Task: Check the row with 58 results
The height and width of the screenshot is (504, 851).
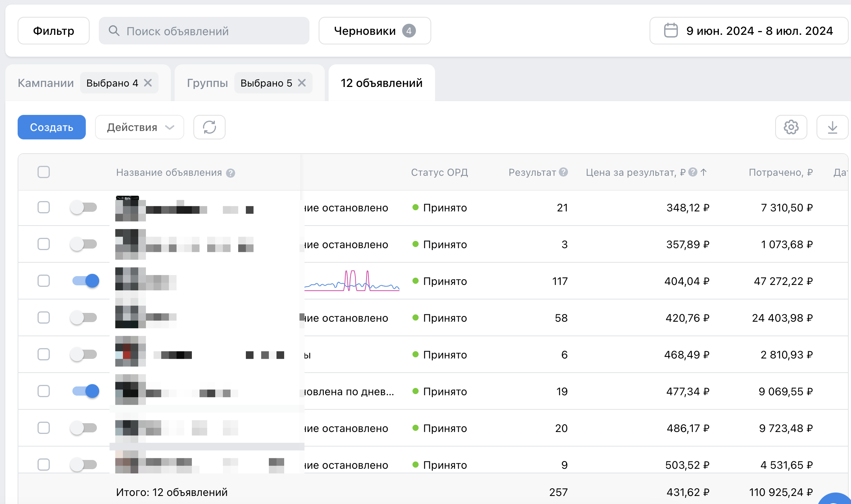Action: (44, 317)
